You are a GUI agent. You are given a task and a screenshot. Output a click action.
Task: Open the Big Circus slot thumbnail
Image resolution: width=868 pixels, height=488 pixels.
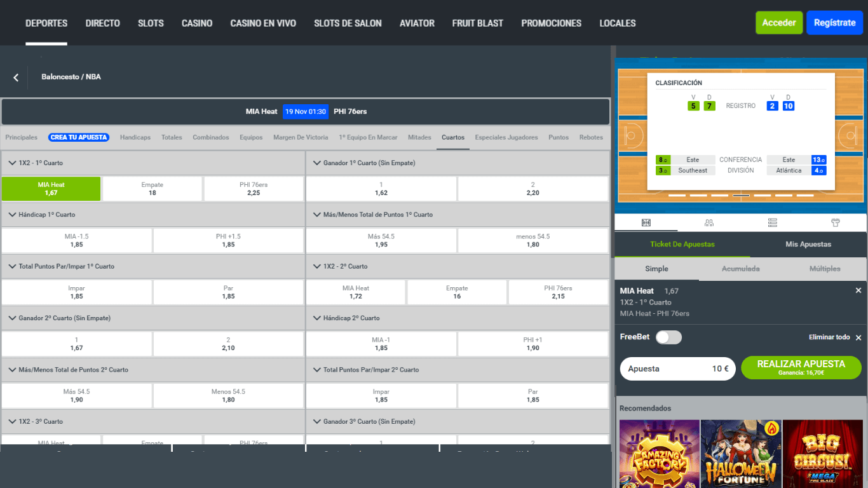coord(822,454)
